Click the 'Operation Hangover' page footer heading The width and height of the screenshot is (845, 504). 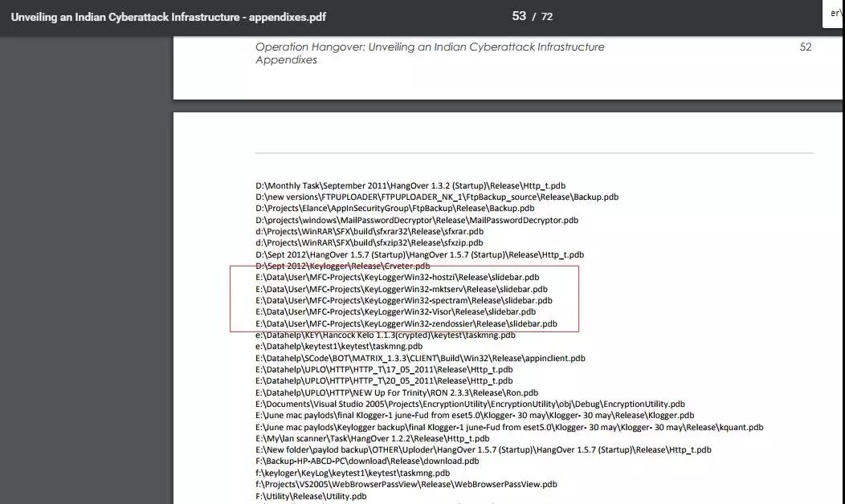click(430, 47)
